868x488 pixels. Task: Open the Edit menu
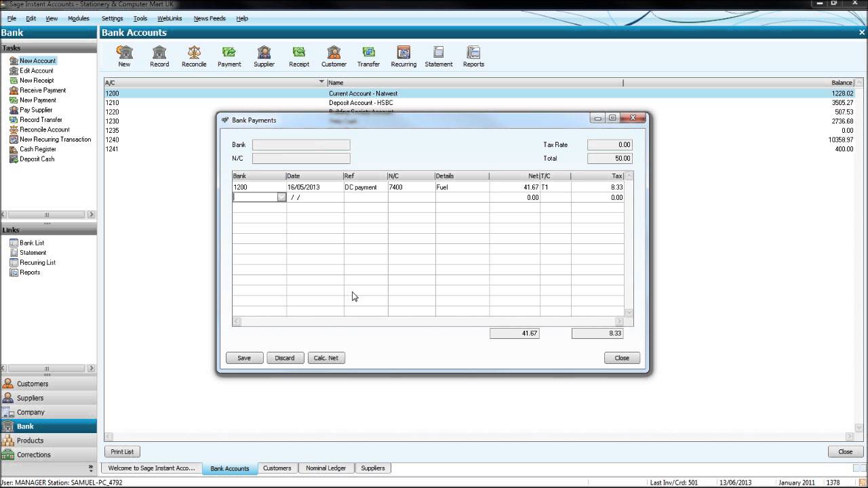(x=31, y=18)
